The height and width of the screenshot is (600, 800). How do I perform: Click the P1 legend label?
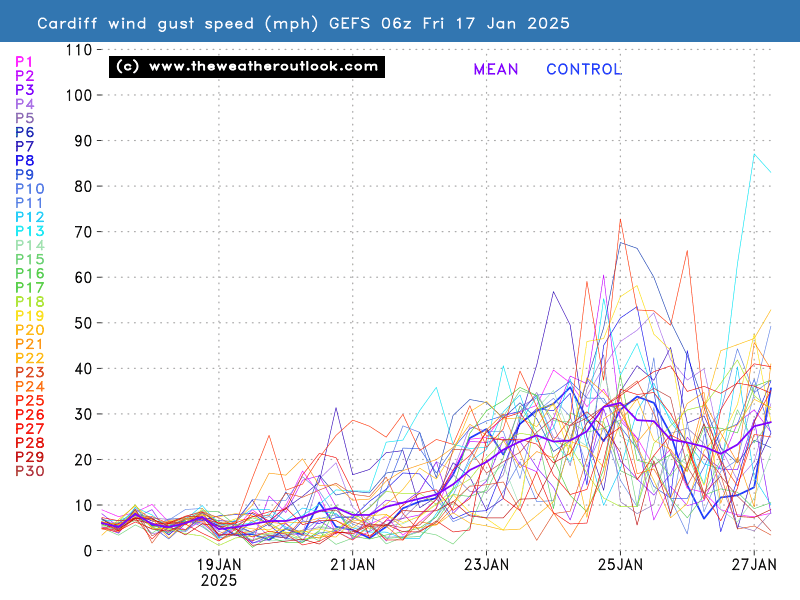tap(24, 62)
